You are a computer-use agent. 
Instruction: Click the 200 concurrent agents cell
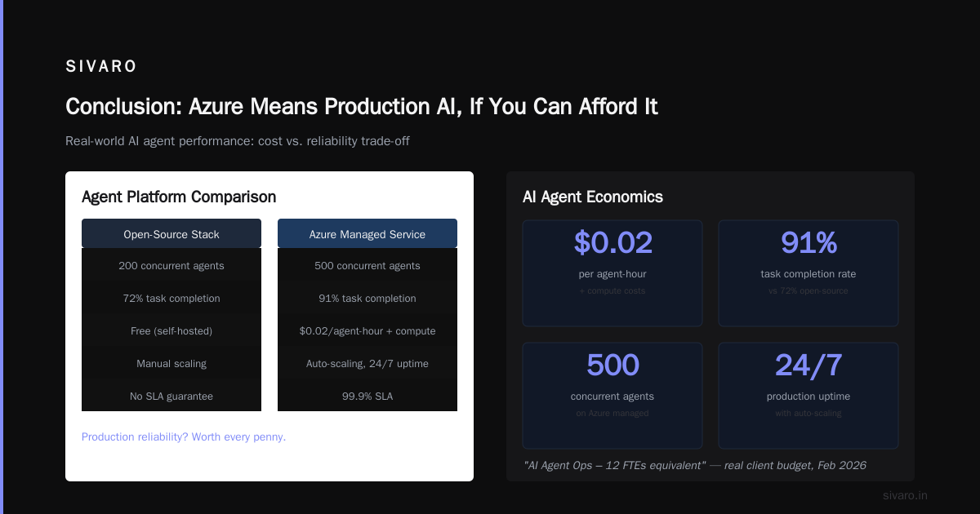tap(171, 266)
